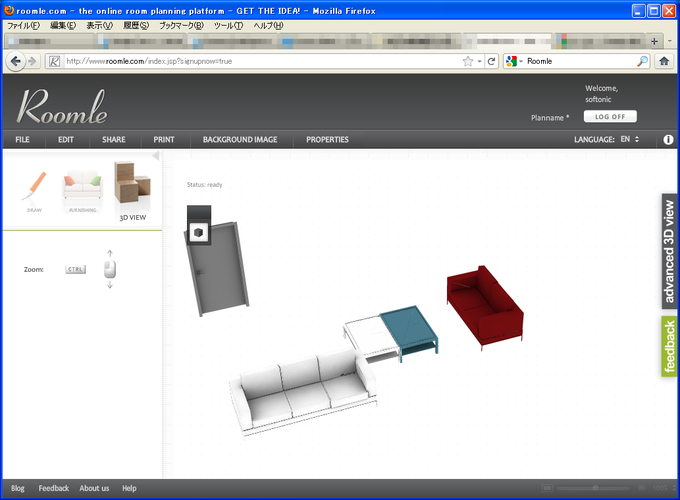
Task: Go to browser home page
Action: (x=664, y=61)
